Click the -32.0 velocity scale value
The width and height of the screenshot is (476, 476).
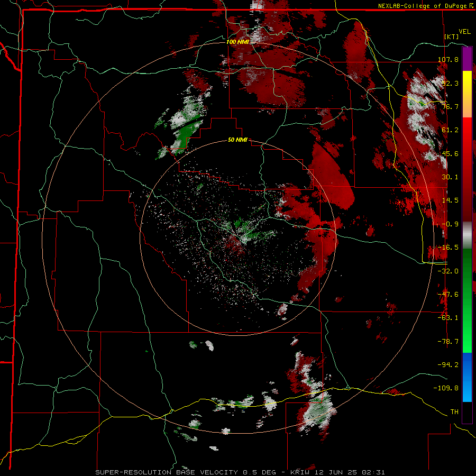[x=448, y=271]
